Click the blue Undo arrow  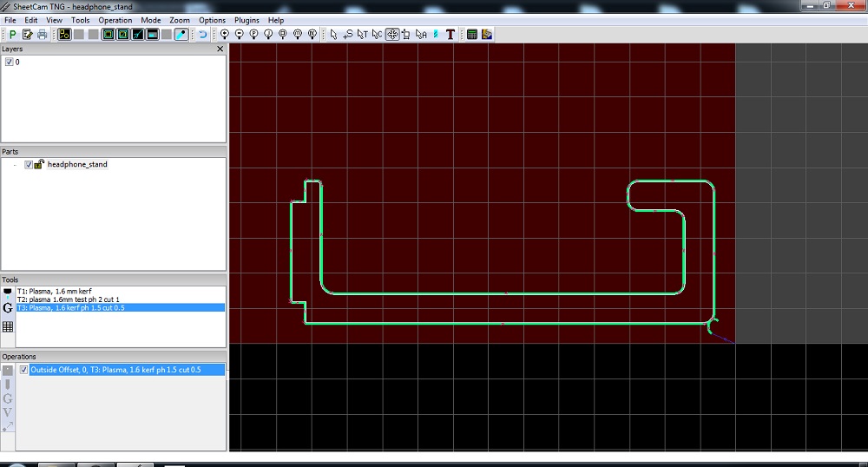coord(202,35)
